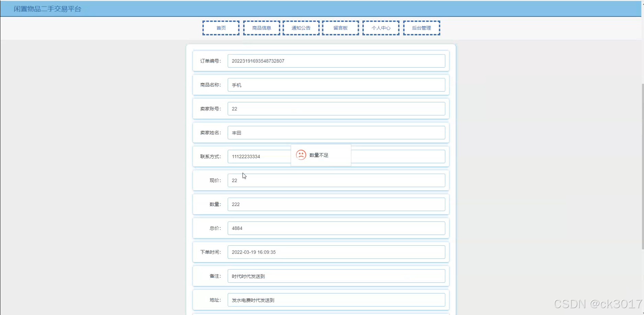644x315 pixels.
Task: Focus the 商品名称 input showing 手机
Action: (336, 85)
